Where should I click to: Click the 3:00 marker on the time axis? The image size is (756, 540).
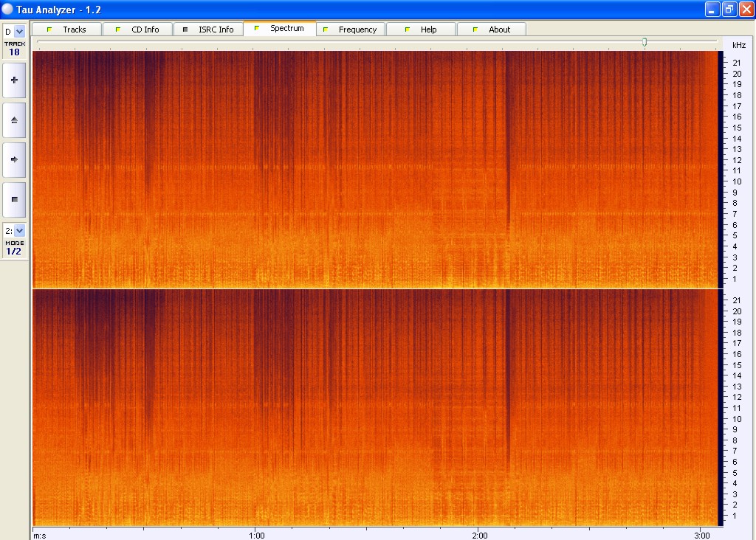[702, 534]
